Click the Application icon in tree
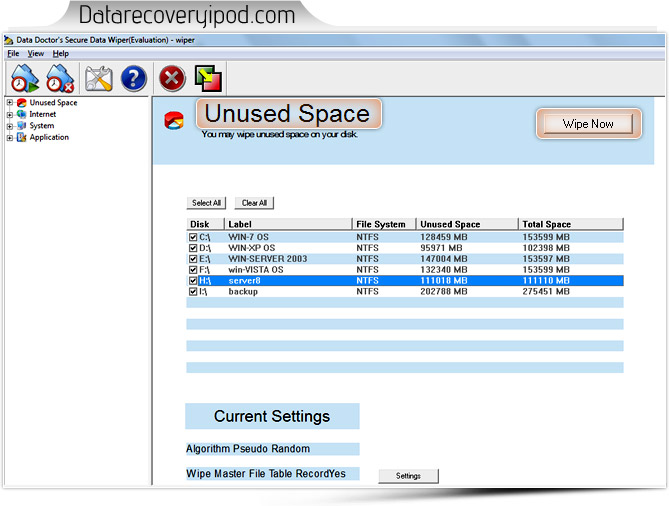 [21, 137]
